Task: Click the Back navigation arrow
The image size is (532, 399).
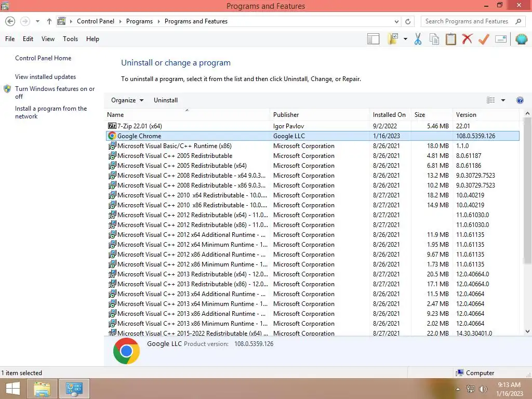Action: (x=10, y=21)
